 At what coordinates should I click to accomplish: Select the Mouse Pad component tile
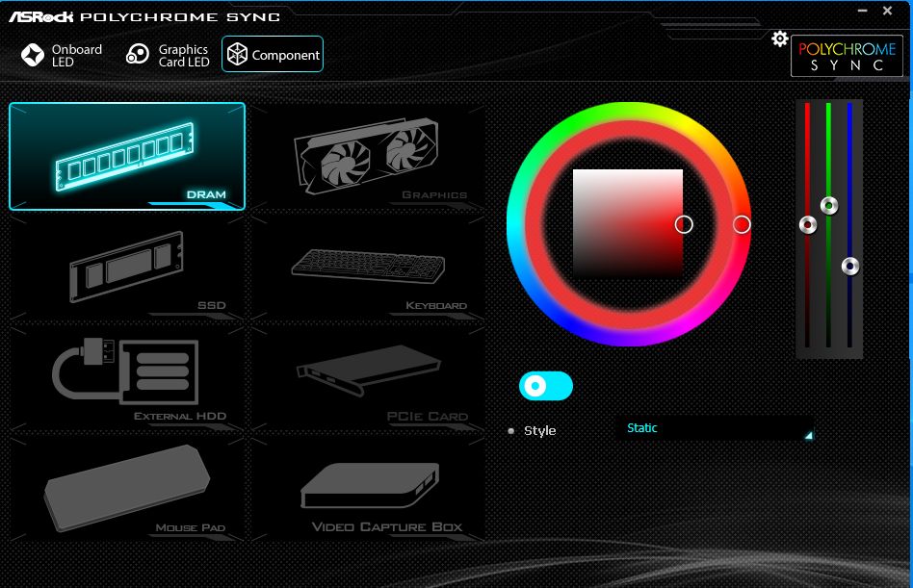127,488
